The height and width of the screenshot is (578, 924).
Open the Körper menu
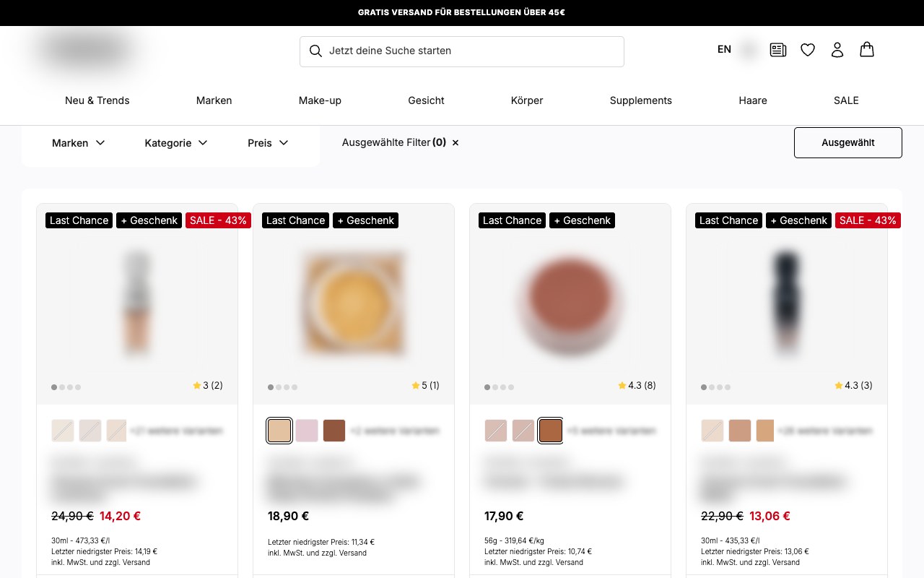(527, 100)
